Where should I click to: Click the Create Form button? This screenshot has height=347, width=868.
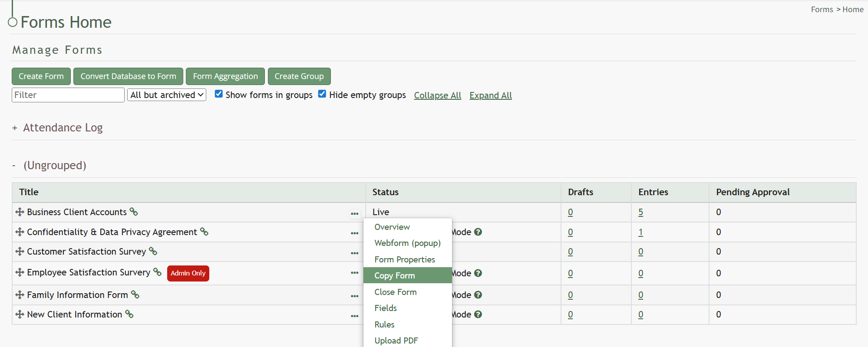point(41,76)
